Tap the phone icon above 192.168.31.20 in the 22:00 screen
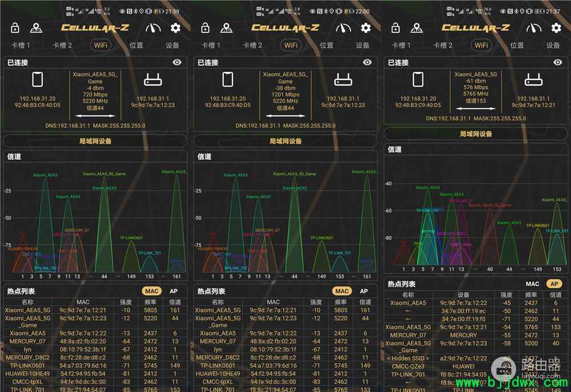Image resolution: width=571 pixels, height=392 pixels. pyautogui.click(x=228, y=79)
